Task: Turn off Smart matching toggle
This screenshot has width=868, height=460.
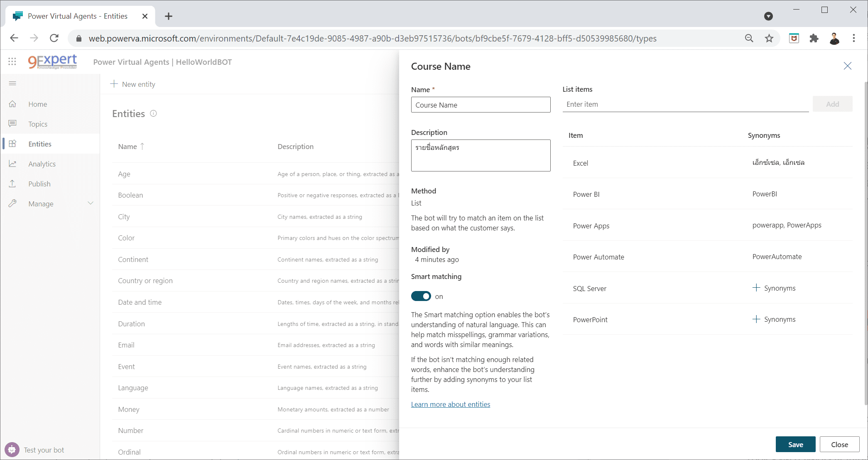Action: (x=421, y=296)
